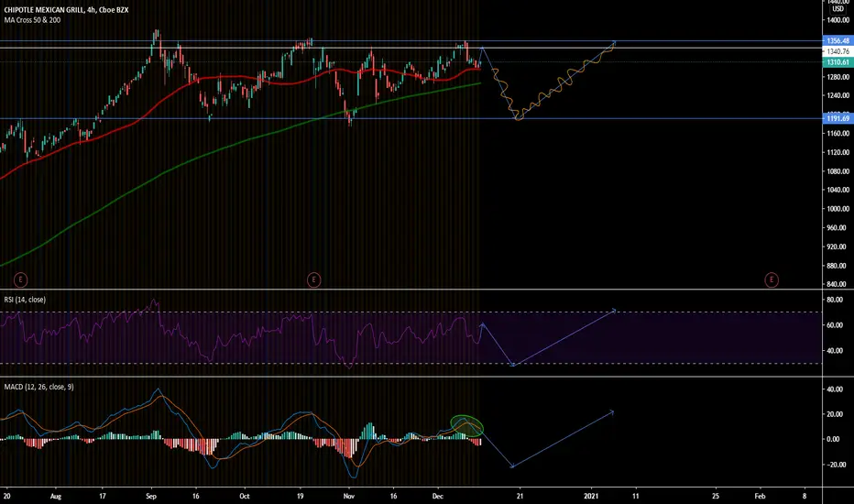The image size is (854, 504).
Task: Click the 1000.00 price axis level
Action: click(838, 209)
